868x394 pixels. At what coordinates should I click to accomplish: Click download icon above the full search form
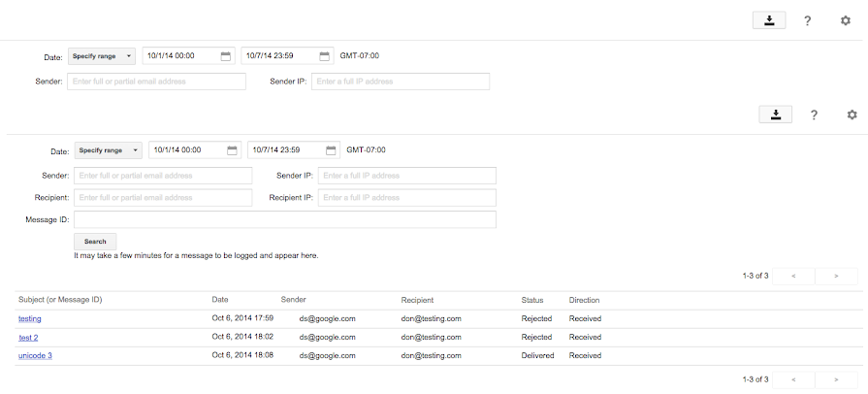point(776,115)
